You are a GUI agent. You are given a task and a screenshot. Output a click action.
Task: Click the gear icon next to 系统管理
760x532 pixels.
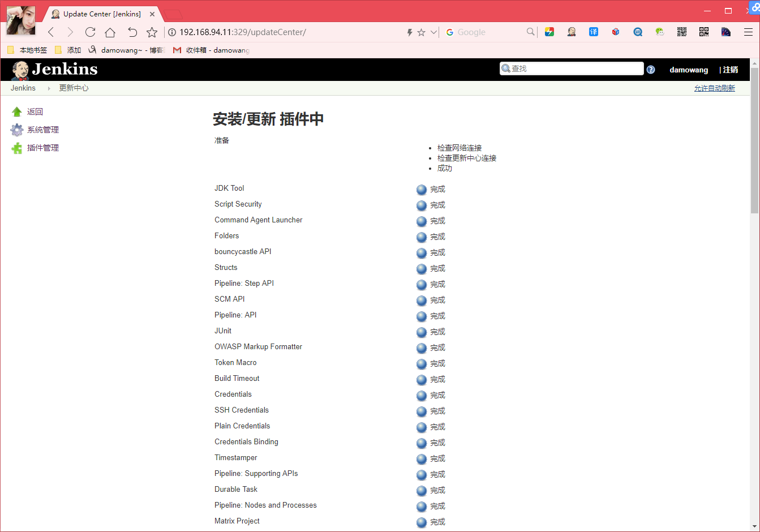[x=17, y=130]
